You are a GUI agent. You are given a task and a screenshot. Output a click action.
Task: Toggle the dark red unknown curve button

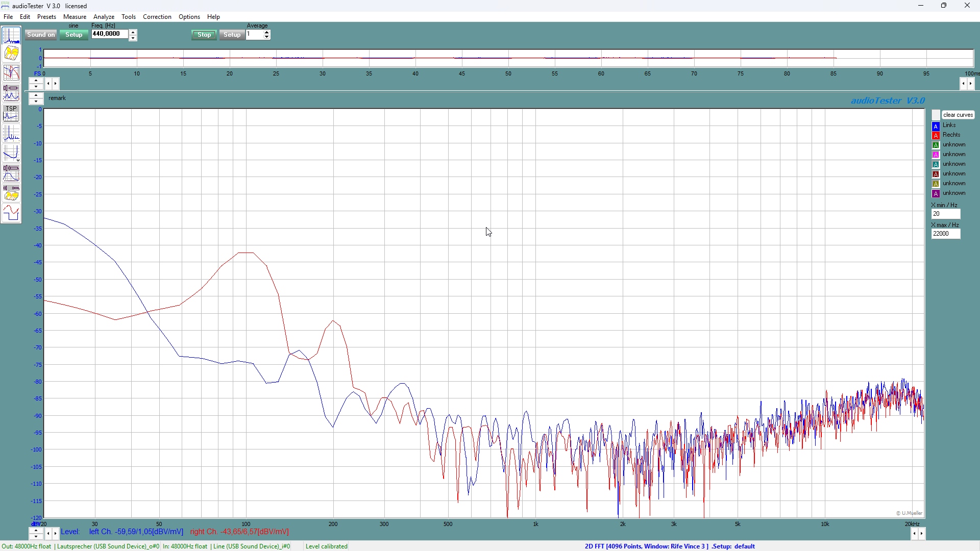coord(936,174)
